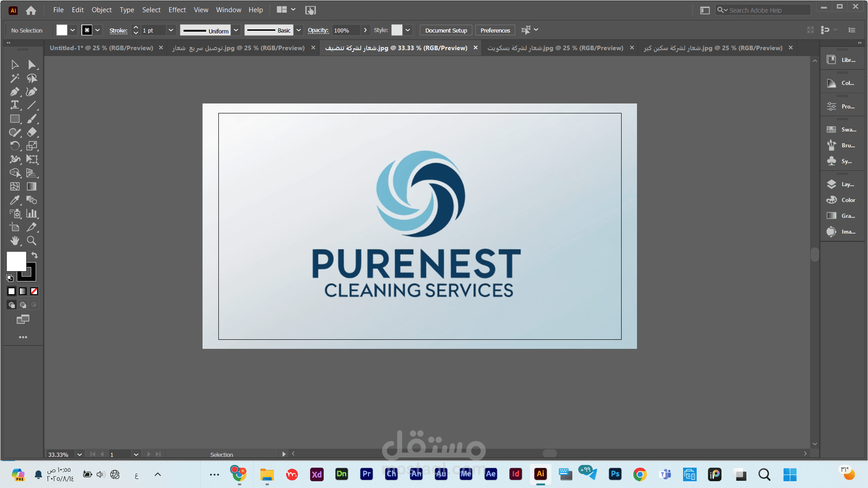Switch to Untitled-1 document tab
868x488 pixels.
101,48
